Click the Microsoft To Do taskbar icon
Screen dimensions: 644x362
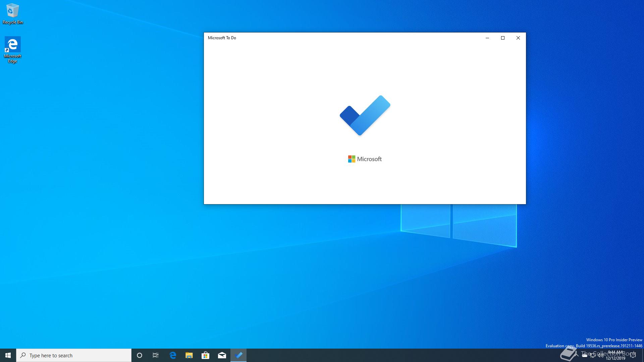(x=238, y=355)
